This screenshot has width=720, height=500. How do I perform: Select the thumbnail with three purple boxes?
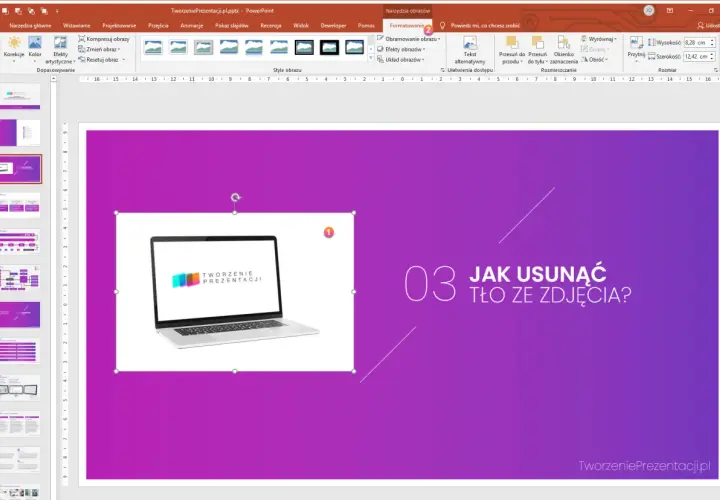point(20,205)
